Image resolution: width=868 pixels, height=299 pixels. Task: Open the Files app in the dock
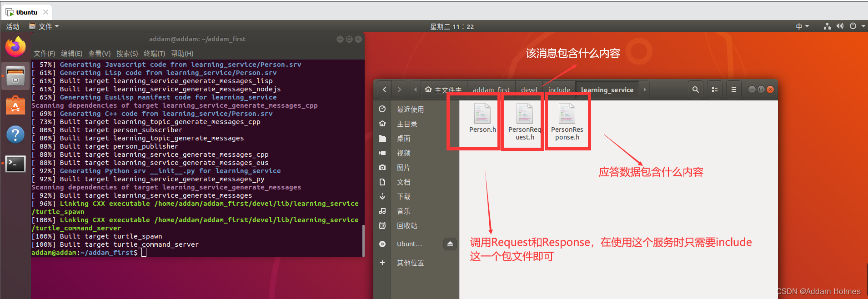coord(15,75)
